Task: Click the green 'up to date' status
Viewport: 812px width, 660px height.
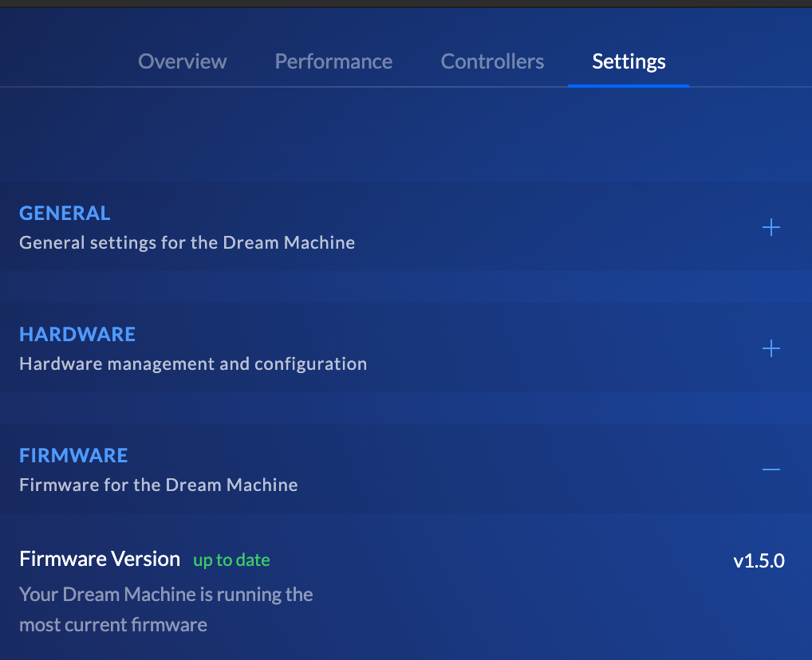Action: [231, 560]
